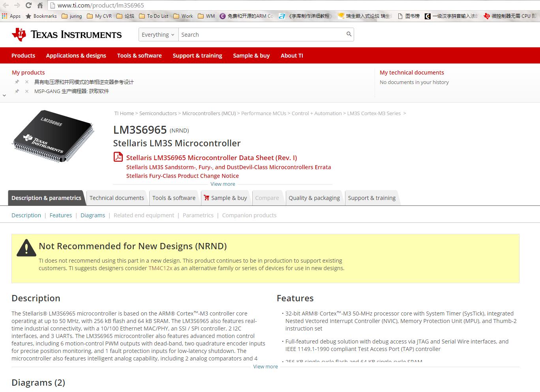Open the About TI menu
The height and width of the screenshot is (392, 540).
tap(292, 56)
